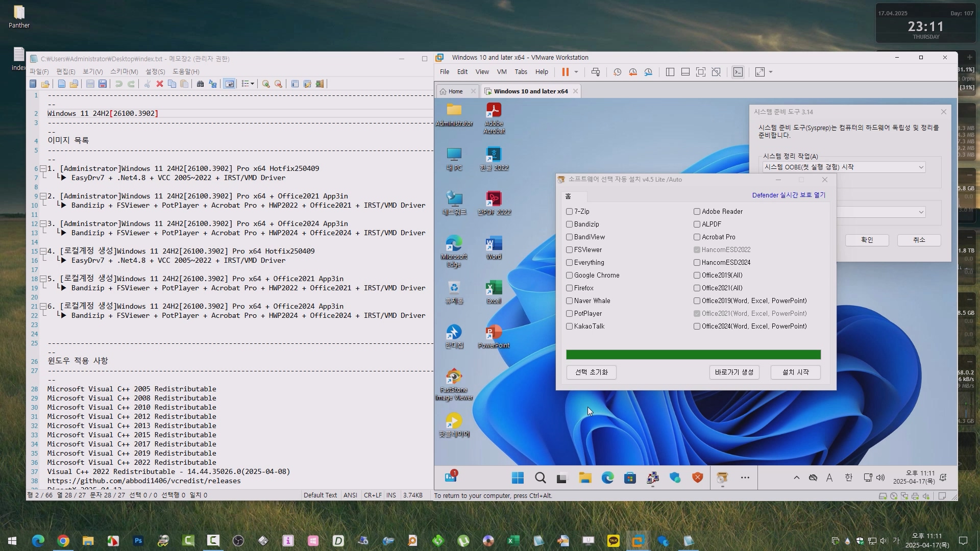Image resolution: width=980 pixels, height=551 pixels.
Task: Click the find binoculars icon in Notepad2
Action: pos(200,84)
